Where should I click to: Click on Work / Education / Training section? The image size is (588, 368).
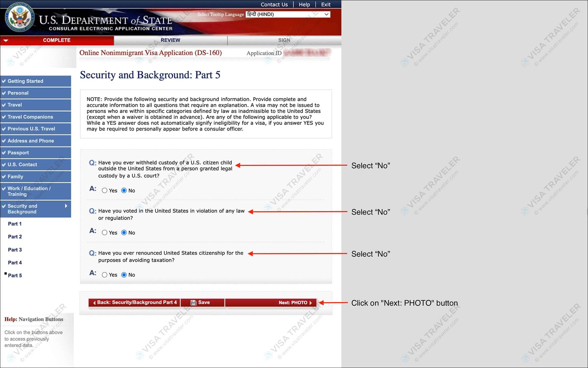[36, 191]
